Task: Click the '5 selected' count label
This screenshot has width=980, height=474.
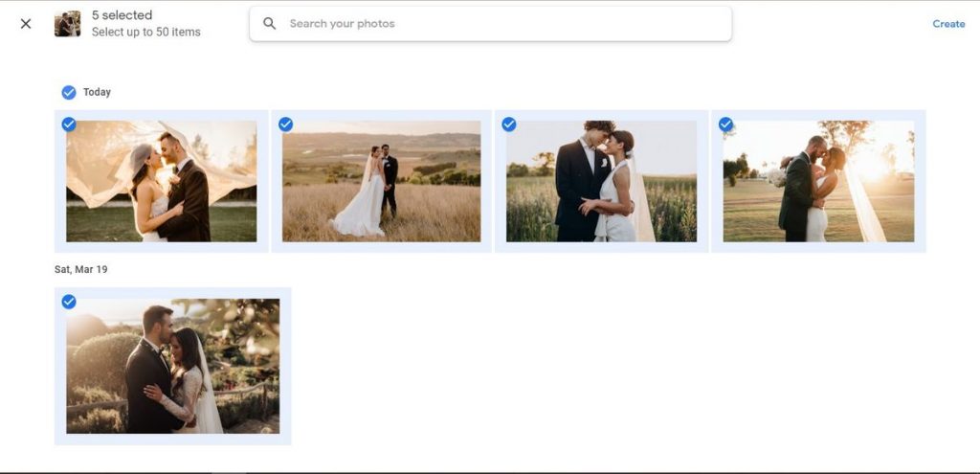Action: point(122,15)
